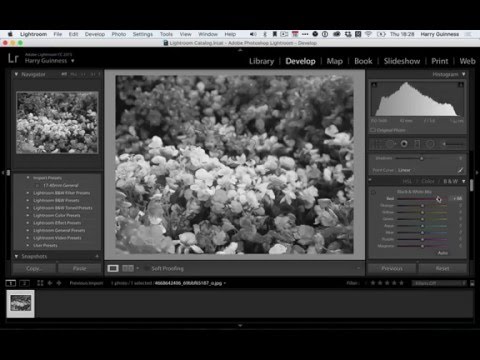This screenshot has width=480, height=360.
Task: Adjust the Magenta B&W mix slider
Action: [x=422, y=246]
